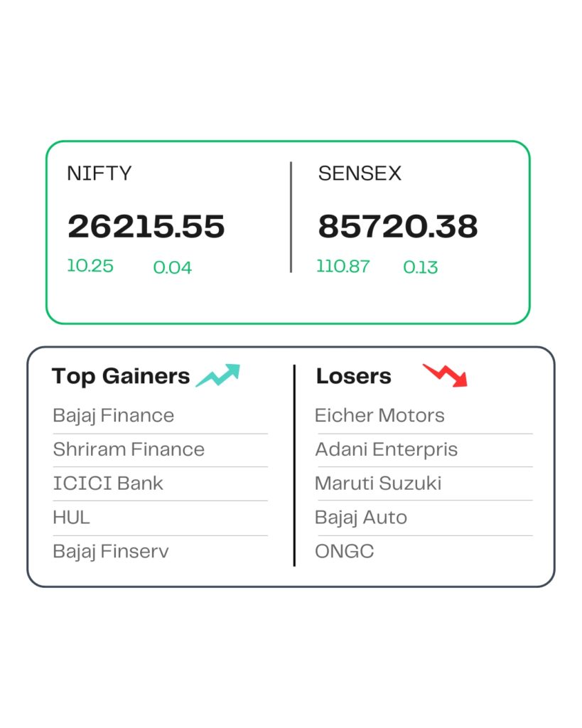Open Eicher Motors in losers list
The height and width of the screenshot is (728, 582).
point(379,416)
